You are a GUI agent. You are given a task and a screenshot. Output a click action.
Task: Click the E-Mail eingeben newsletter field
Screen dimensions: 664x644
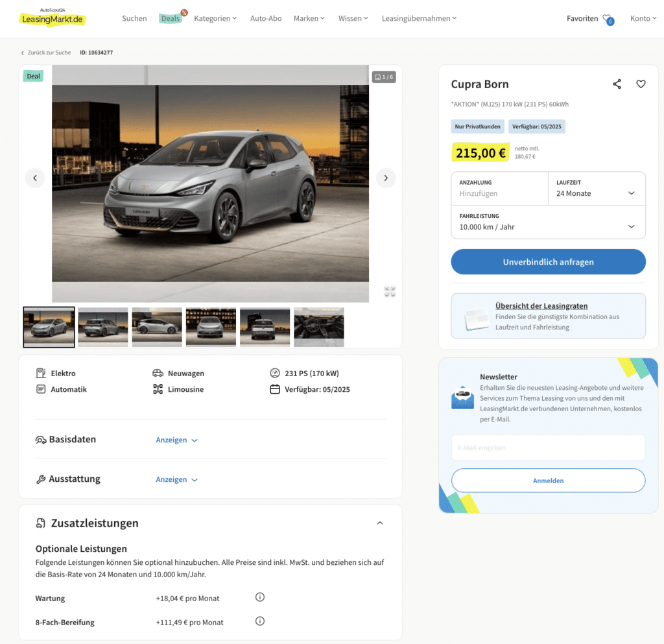[x=548, y=447]
